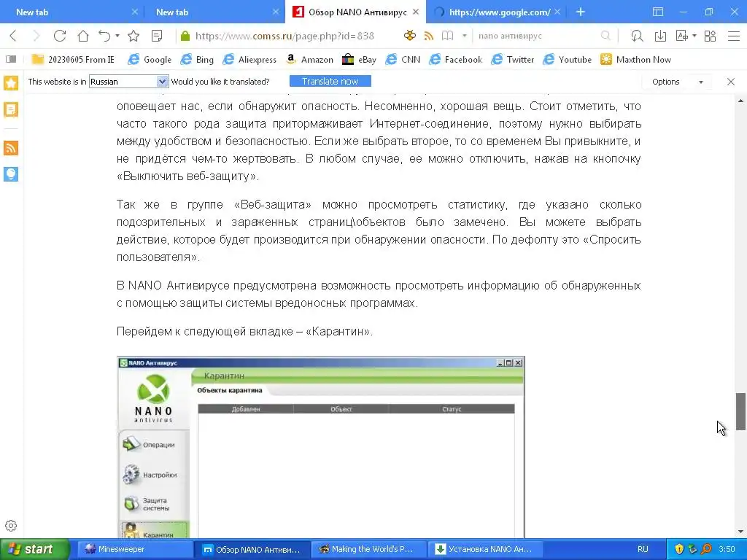The image size is (747, 560).
Task: Click the Translate now button
Action: tap(330, 82)
